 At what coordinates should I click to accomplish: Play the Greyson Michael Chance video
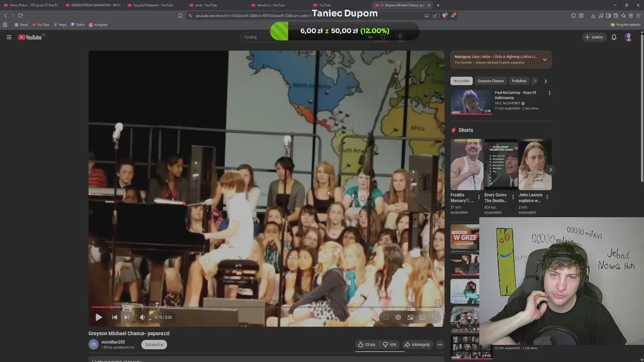99,317
